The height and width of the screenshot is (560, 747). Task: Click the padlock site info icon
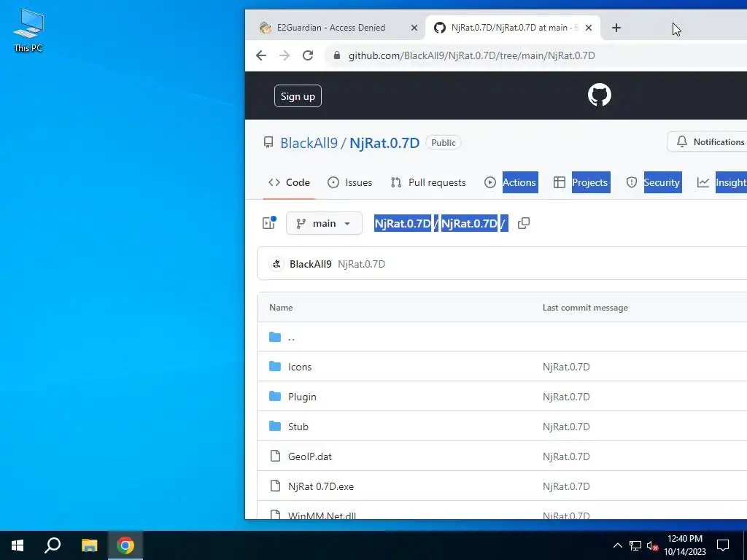point(337,55)
